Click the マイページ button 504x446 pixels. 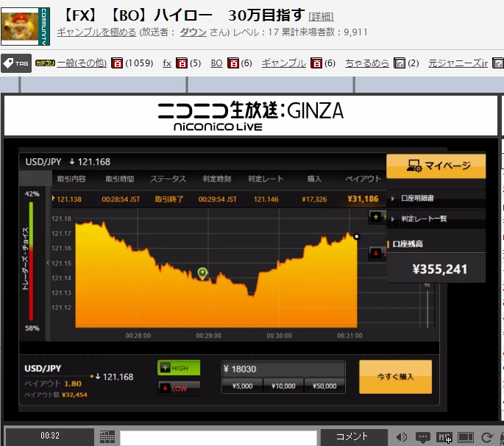point(436,166)
